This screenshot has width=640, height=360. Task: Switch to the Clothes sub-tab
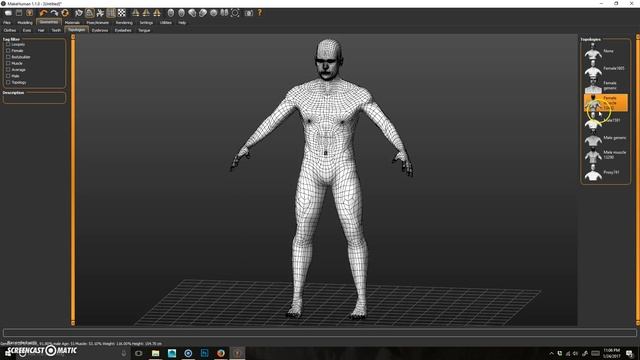pos(10,30)
